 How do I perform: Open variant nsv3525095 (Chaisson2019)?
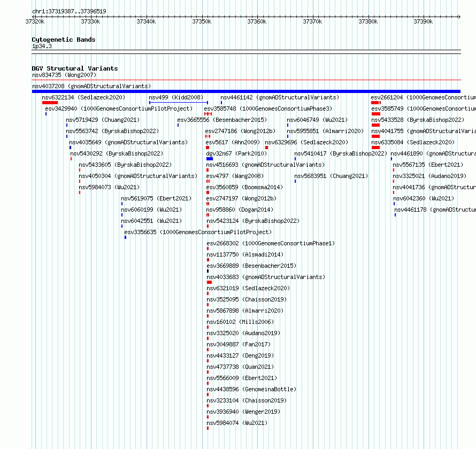coord(247,299)
